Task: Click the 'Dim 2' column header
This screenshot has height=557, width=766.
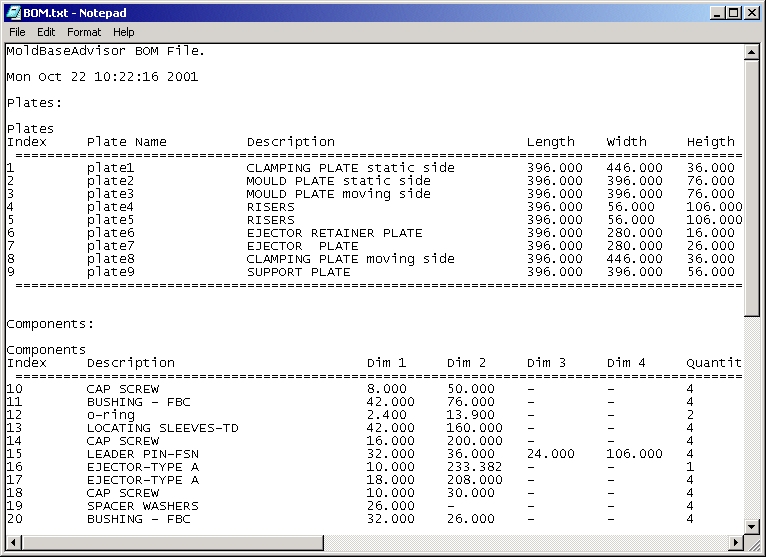Action: coord(467,363)
